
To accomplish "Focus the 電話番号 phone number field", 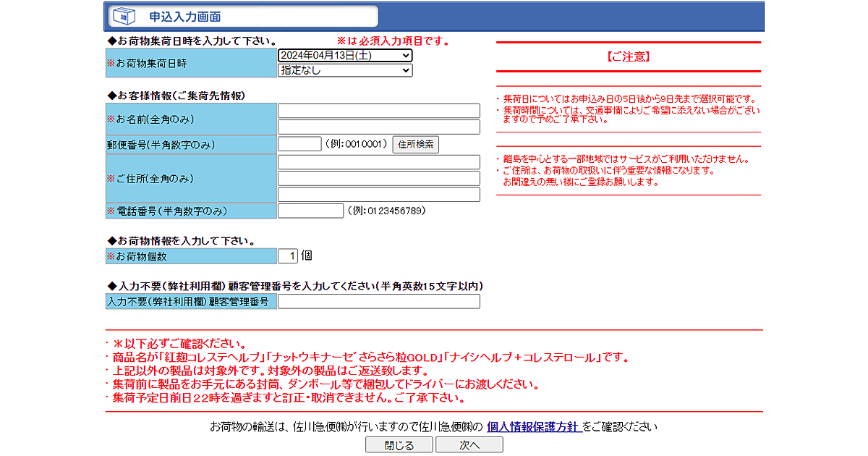I will [x=310, y=211].
